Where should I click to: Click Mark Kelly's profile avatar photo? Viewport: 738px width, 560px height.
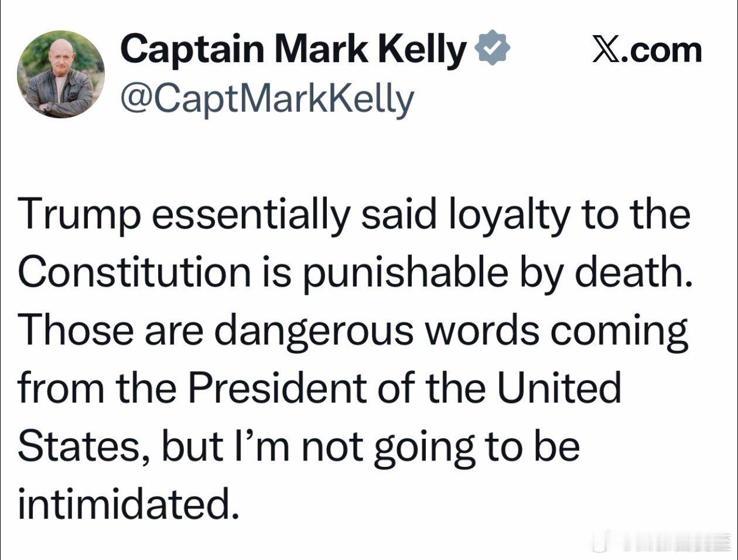[61, 74]
